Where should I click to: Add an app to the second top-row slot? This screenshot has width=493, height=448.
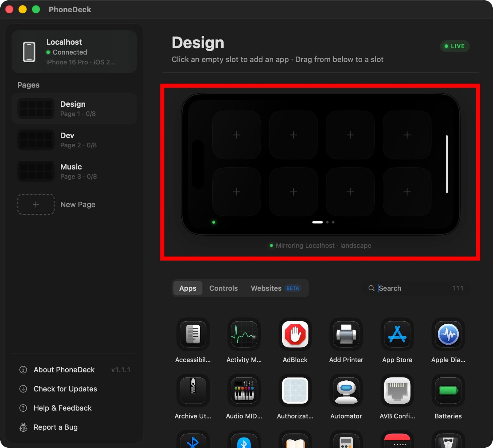[x=293, y=135]
